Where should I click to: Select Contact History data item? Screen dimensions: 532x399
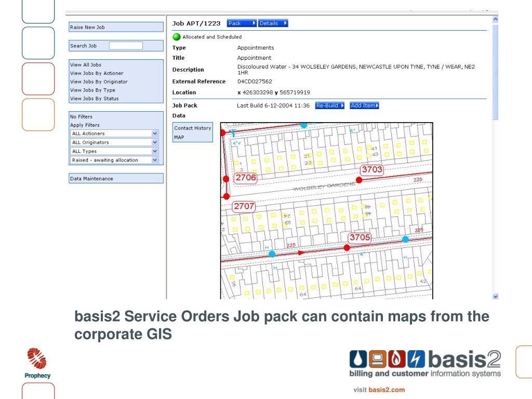(192, 128)
